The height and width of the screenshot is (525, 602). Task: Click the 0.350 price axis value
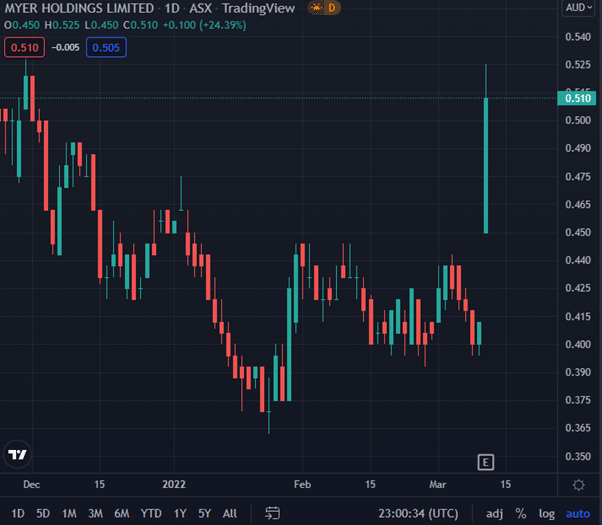[578, 456]
